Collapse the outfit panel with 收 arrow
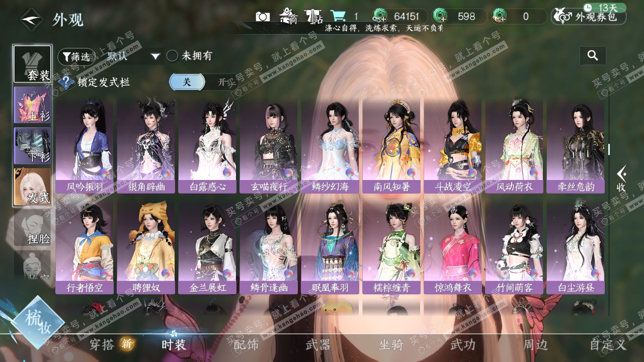This screenshot has height=362, width=644. [x=621, y=178]
